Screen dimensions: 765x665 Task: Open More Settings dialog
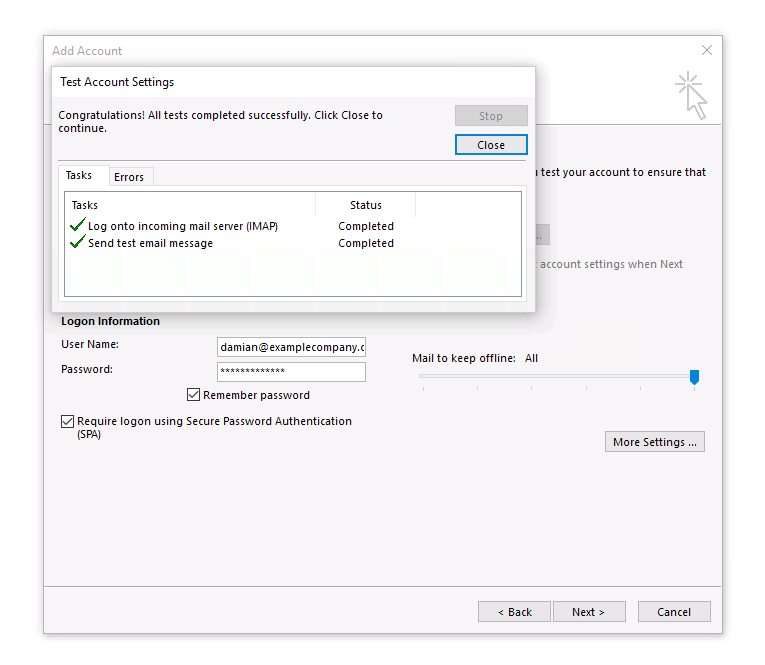[x=655, y=442]
